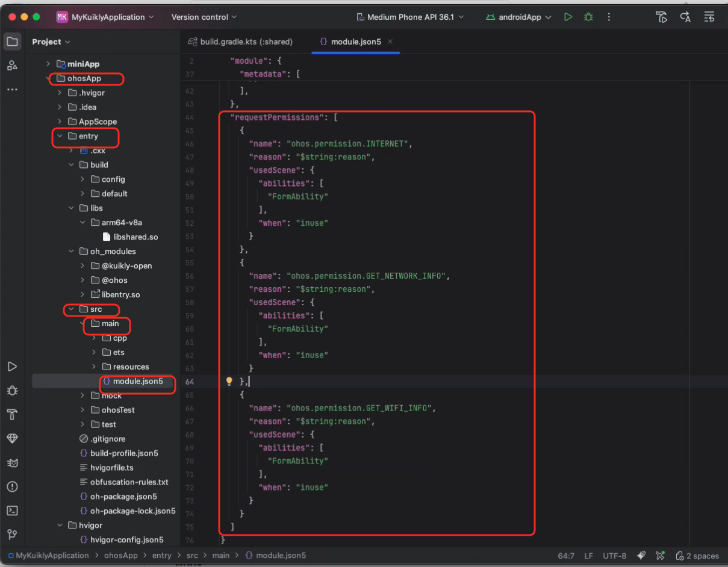Click the Android icon beside androidApp
Screen dimensions: 728x567
(491, 17)
